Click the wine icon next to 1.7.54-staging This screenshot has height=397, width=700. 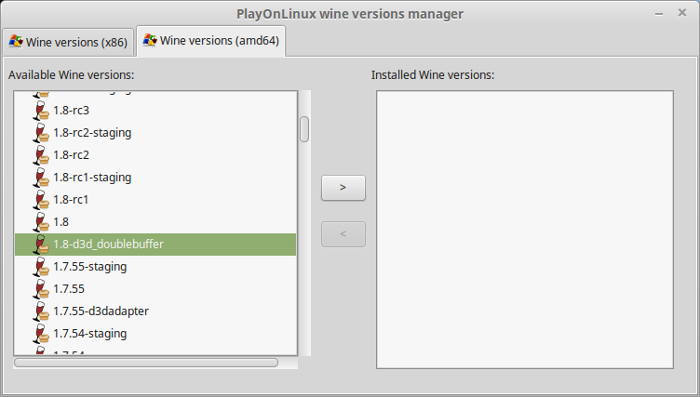[41, 334]
